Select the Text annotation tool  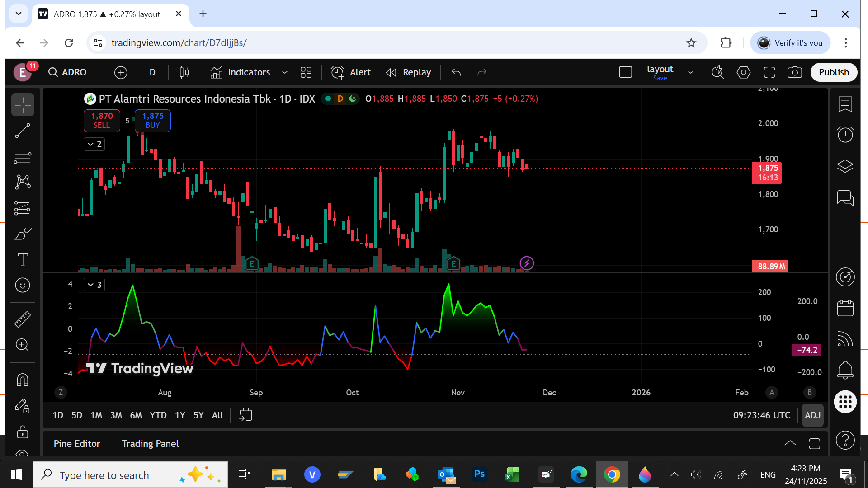coord(23,259)
